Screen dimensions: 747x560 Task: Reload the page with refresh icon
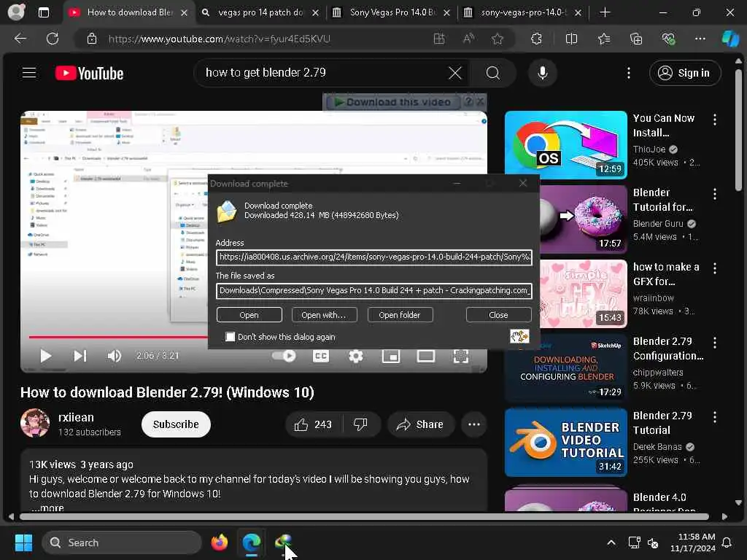(53, 39)
